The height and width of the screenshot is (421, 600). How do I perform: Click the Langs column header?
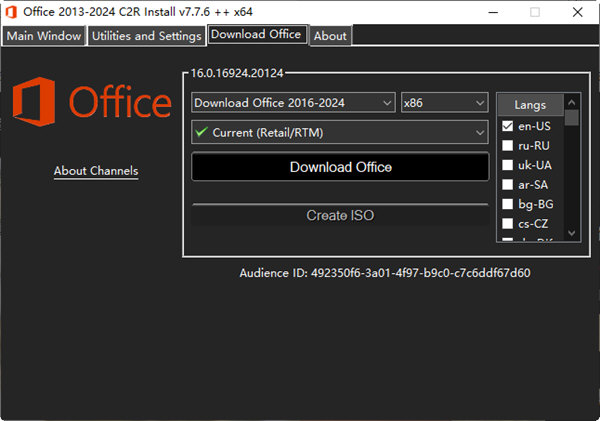tap(530, 105)
